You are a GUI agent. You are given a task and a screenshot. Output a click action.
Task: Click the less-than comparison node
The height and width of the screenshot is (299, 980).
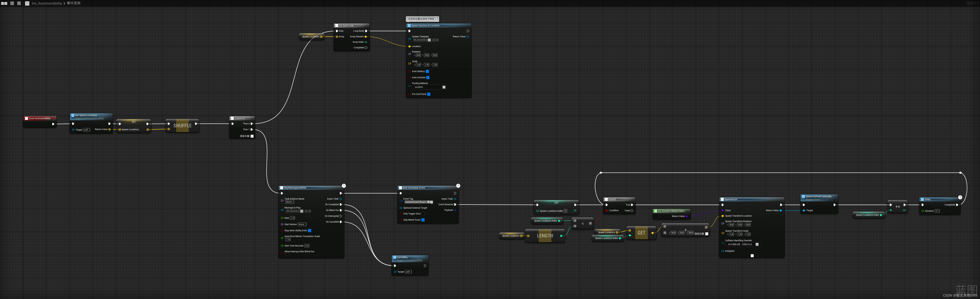coord(582,224)
